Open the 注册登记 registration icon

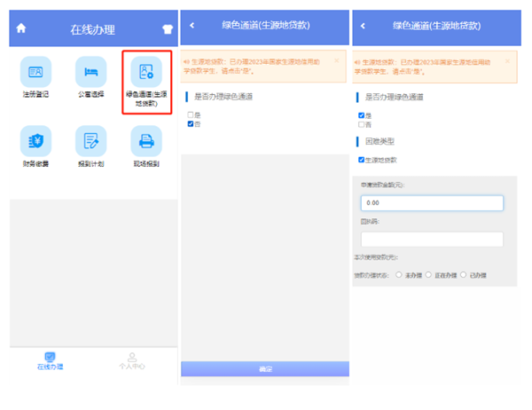click(x=35, y=71)
